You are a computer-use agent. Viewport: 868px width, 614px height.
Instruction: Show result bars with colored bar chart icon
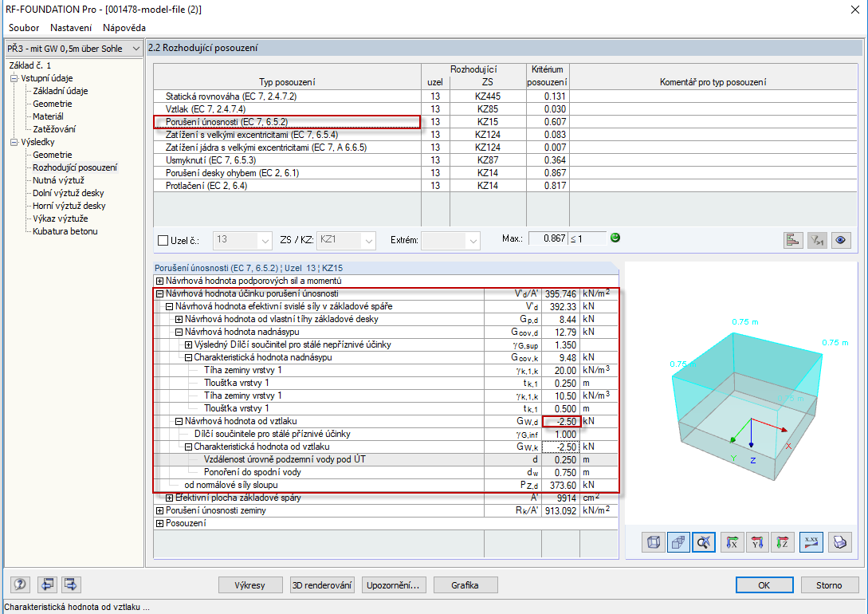793,240
